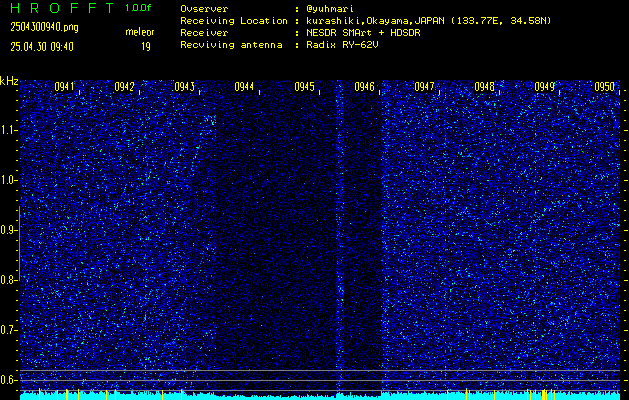Select the version label 1.00f
This screenshot has width=629, height=400.
coord(138,8)
